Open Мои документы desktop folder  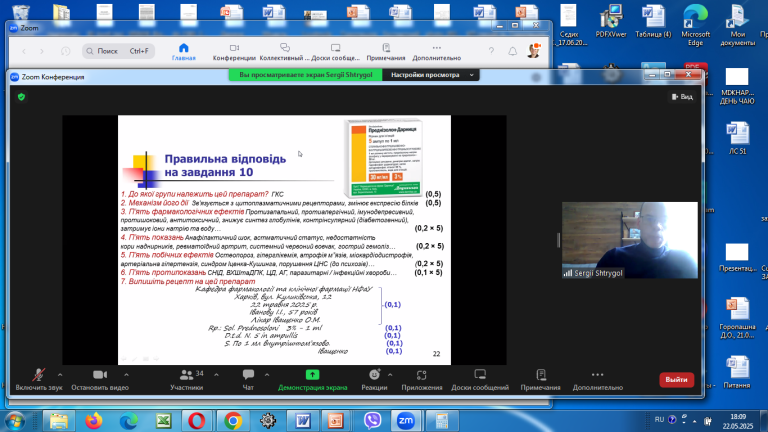[x=738, y=25]
